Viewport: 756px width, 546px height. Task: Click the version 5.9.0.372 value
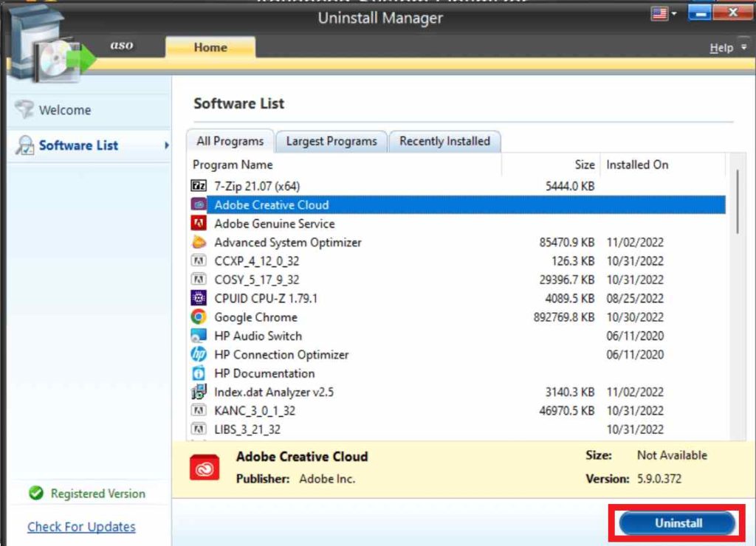(659, 479)
